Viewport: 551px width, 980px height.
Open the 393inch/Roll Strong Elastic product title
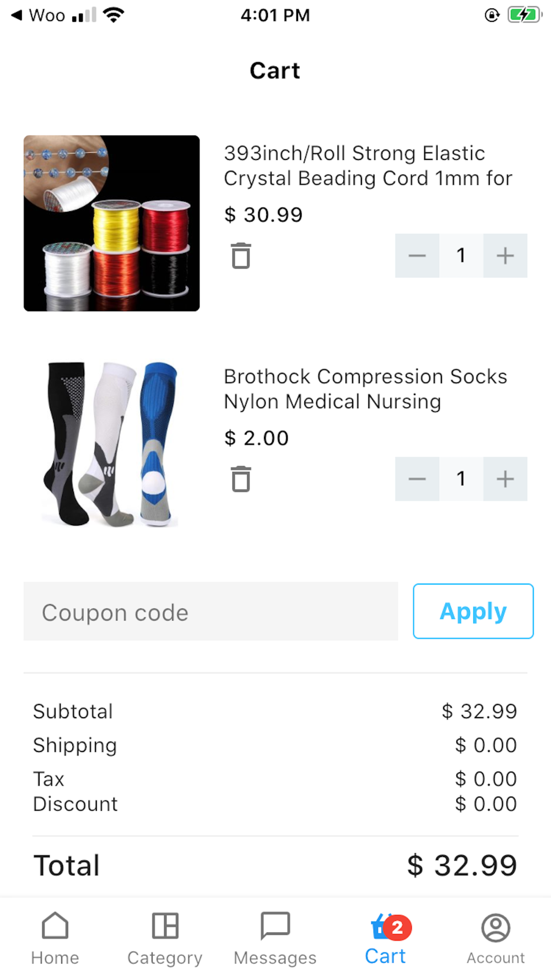click(368, 165)
